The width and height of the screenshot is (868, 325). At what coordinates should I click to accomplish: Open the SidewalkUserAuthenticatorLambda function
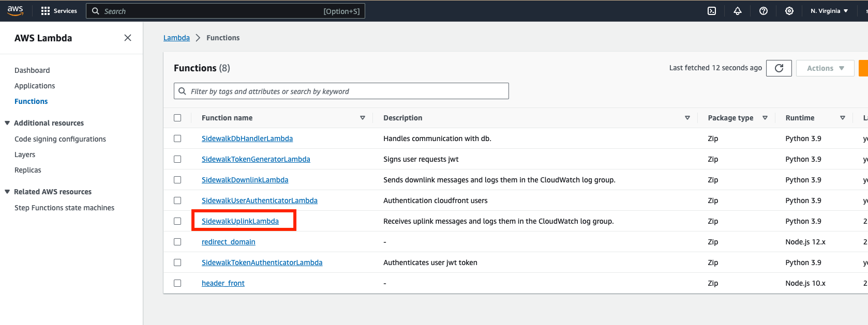click(260, 200)
